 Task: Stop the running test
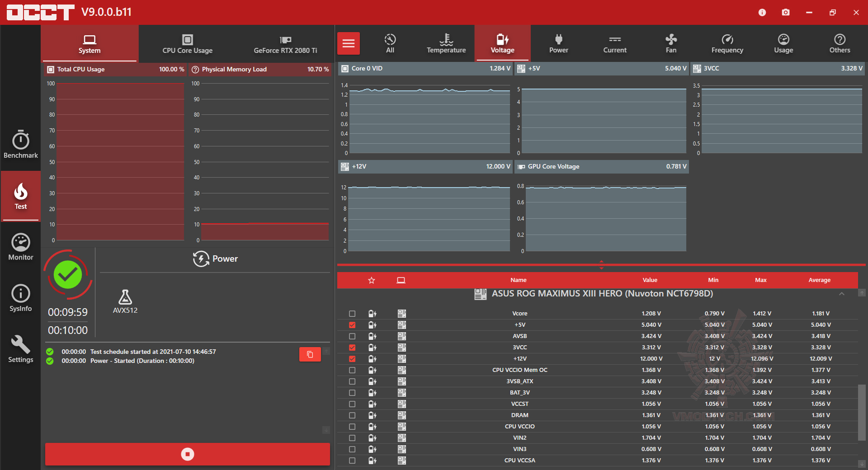tap(187, 454)
